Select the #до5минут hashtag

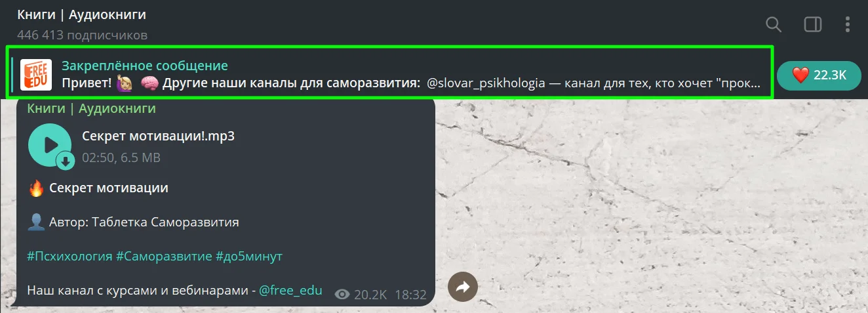249,256
